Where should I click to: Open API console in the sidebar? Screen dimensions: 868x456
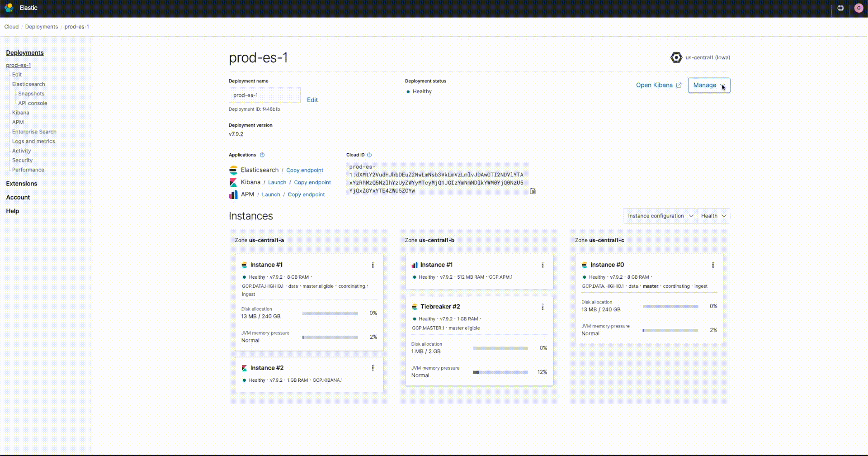33,103
